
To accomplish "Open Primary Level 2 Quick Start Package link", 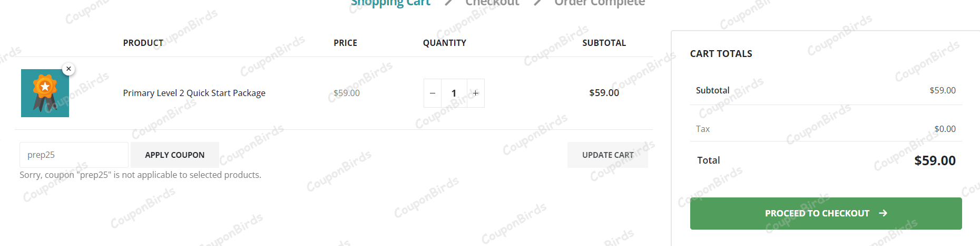I will click(194, 93).
